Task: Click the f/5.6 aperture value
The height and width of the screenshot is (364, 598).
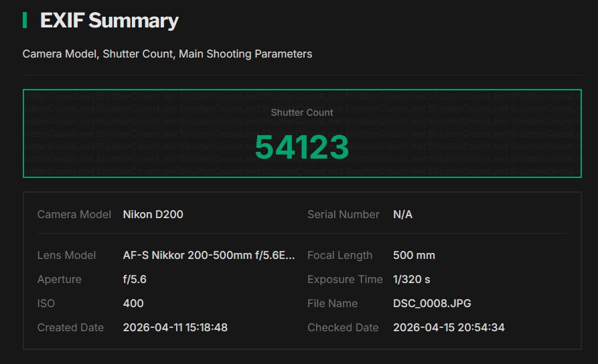Action: pyautogui.click(x=135, y=279)
